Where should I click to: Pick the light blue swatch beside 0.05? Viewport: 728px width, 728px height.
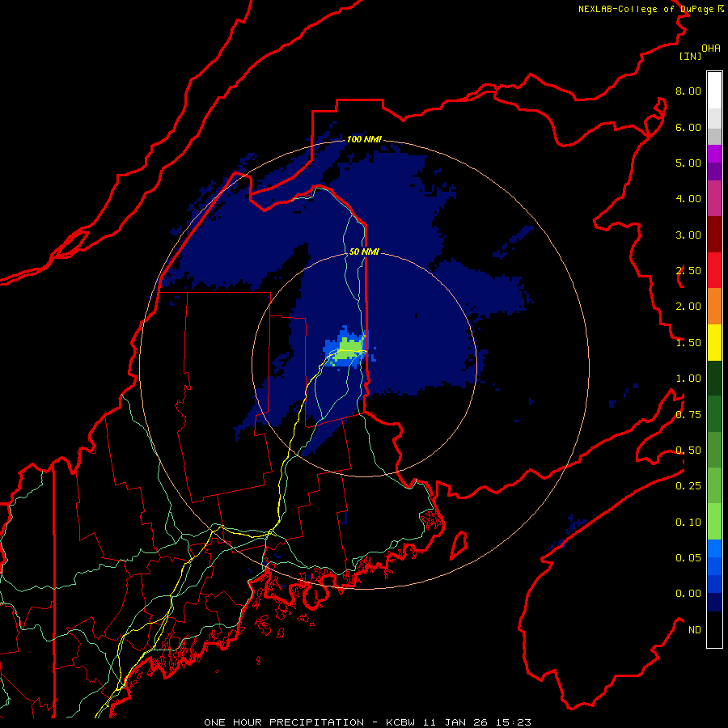714,548
